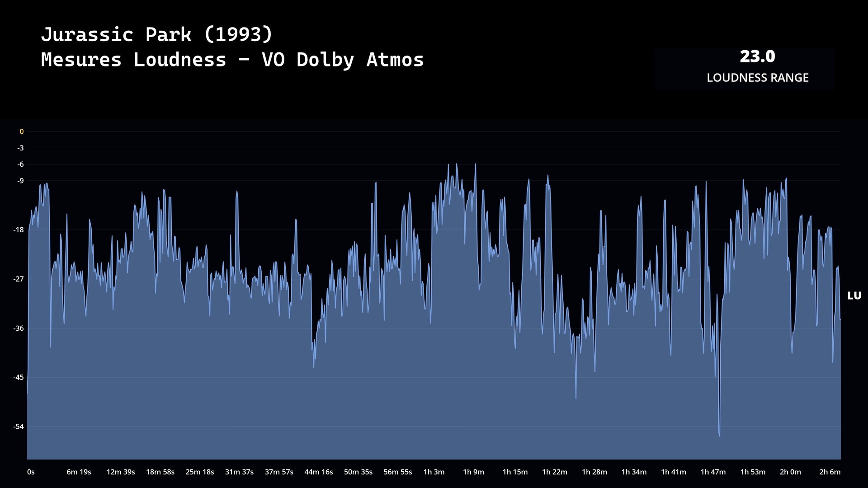The height and width of the screenshot is (488, 868).
Task: Click the 1h 53m time label
Action: pyautogui.click(x=753, y=472)
